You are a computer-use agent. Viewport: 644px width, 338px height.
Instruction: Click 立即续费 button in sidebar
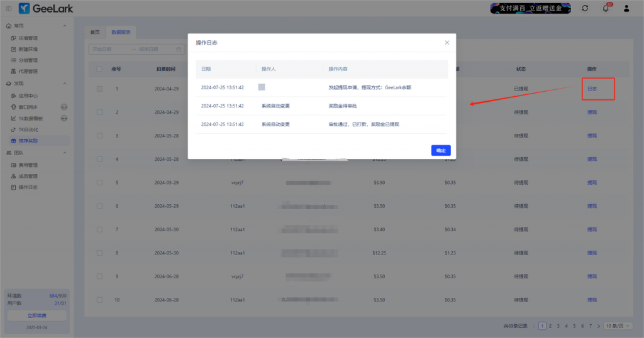click(x=36, y=315)
